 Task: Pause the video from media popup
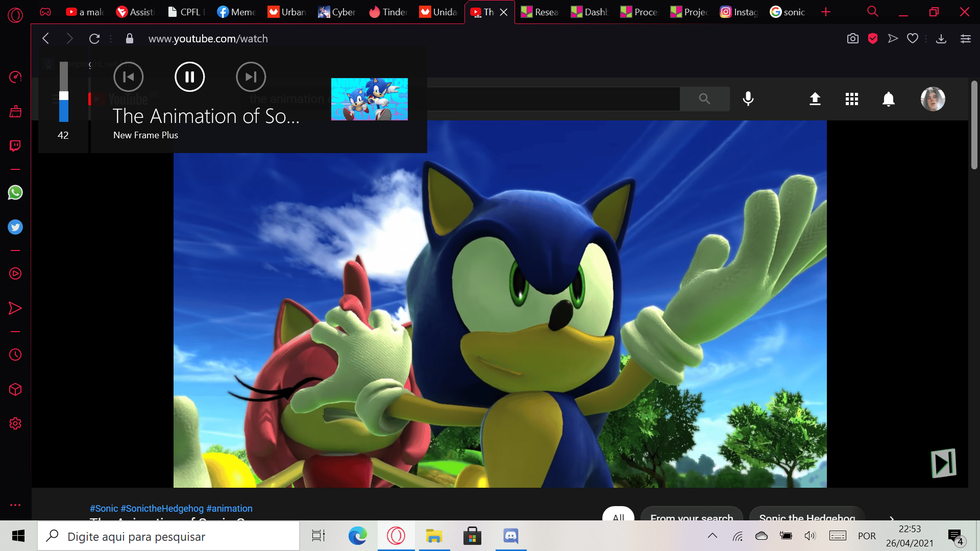coord(189,77)
